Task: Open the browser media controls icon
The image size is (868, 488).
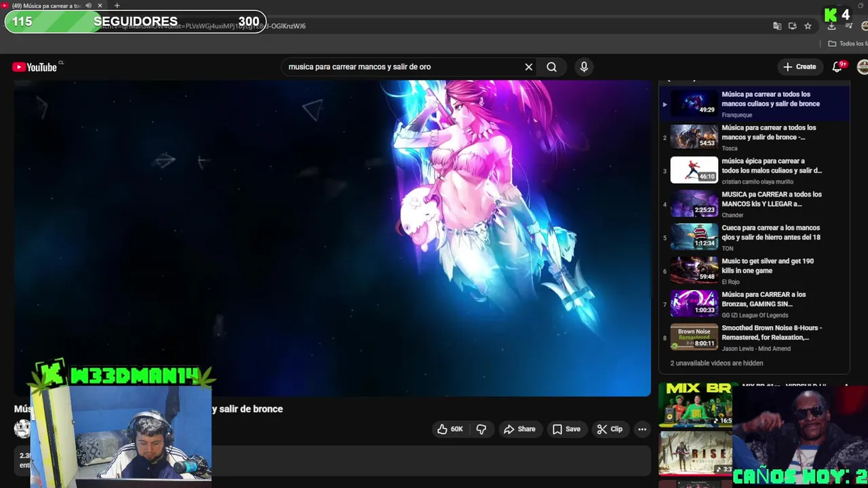Action: [x=848, y=26]
